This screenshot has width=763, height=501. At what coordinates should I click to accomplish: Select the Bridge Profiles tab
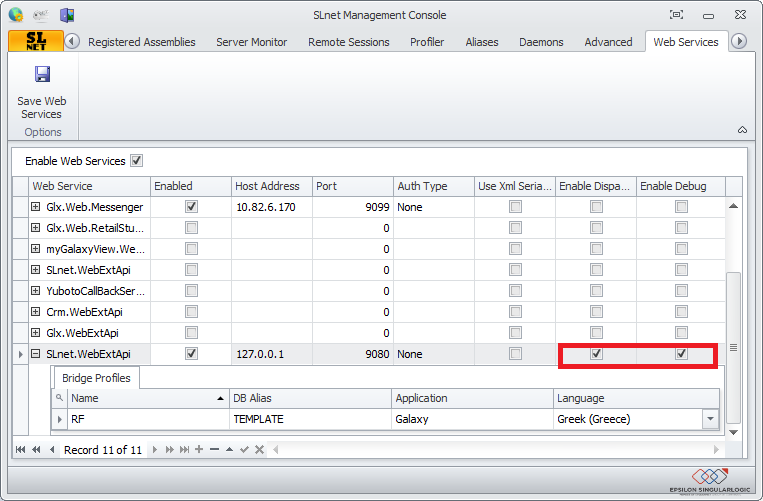pos(96,378)
